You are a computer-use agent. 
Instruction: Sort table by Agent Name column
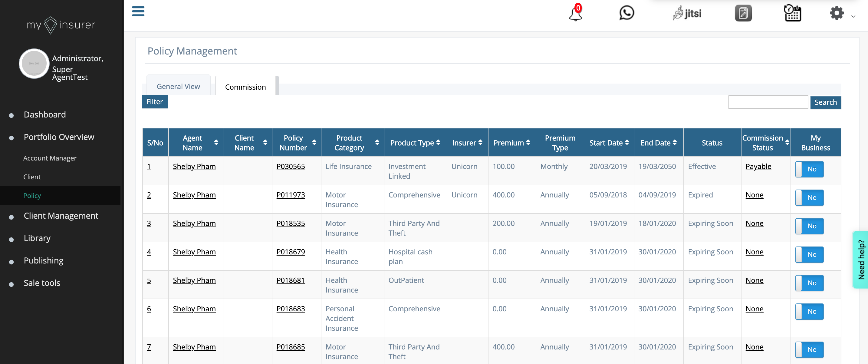[x=216, y=143]
